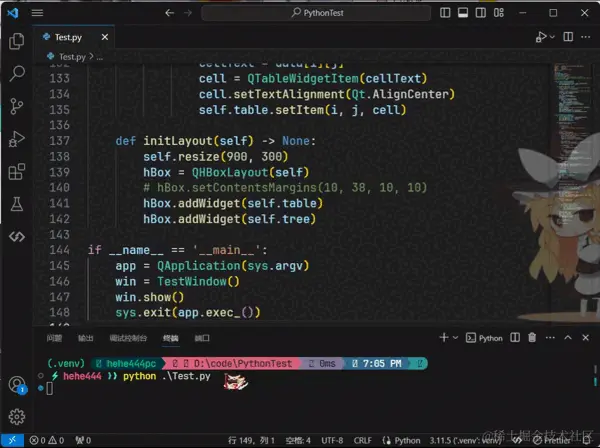Open the angle-bracket code icon in activity bar

(17, 237)
